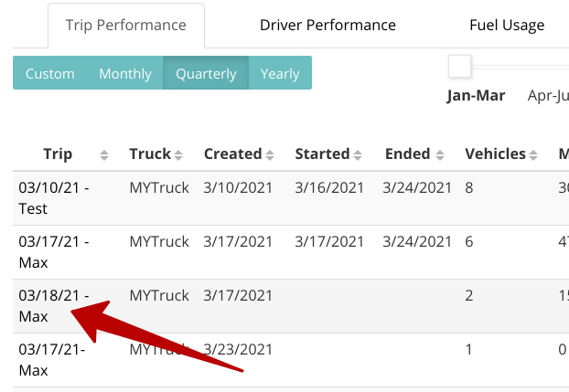Open the 03/18/21 - Max trip
The image size is (569, 392).
(x=54, y=306)
